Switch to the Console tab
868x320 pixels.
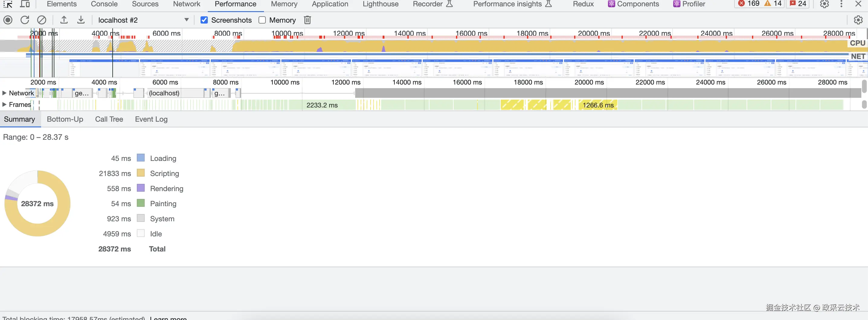[x=104, y=4]
